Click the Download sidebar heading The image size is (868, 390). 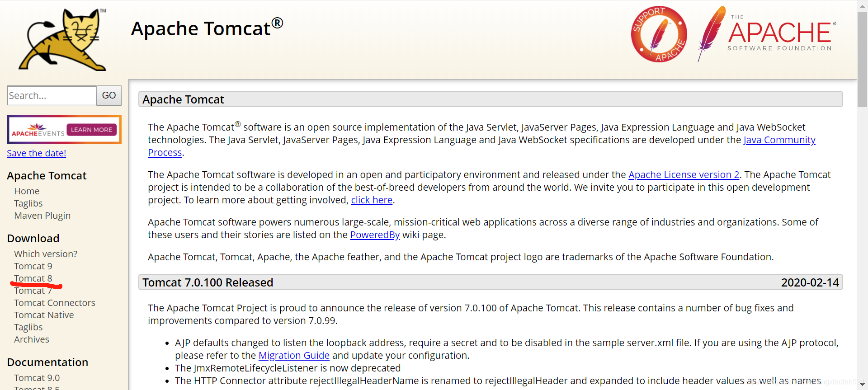pyautogui.click(x=33, y=238)
